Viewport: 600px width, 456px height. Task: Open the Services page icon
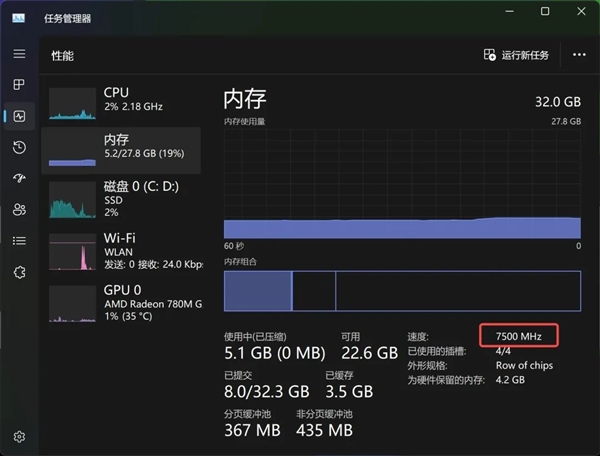(x=19, y=271)
